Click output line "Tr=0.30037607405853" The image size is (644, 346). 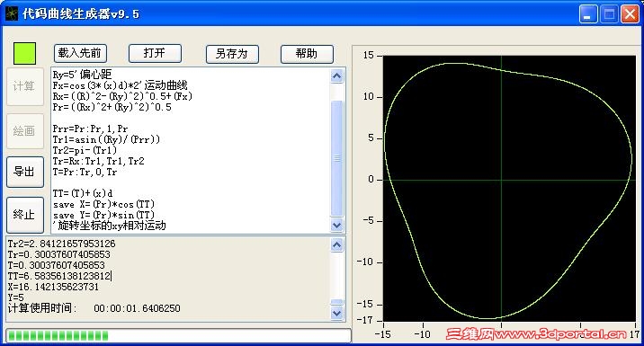pyautogui.click(x=58, y=254)
